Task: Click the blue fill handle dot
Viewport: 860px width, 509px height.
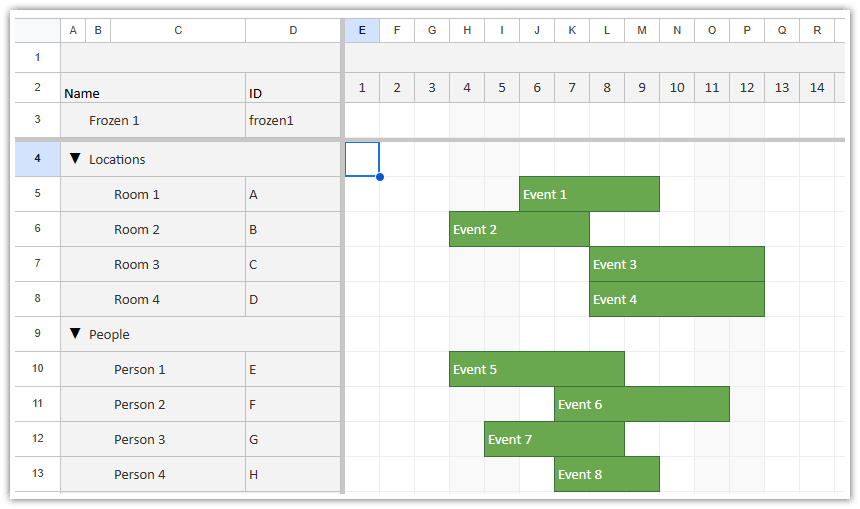Action: pyautogui.click(x=380, y=177)
